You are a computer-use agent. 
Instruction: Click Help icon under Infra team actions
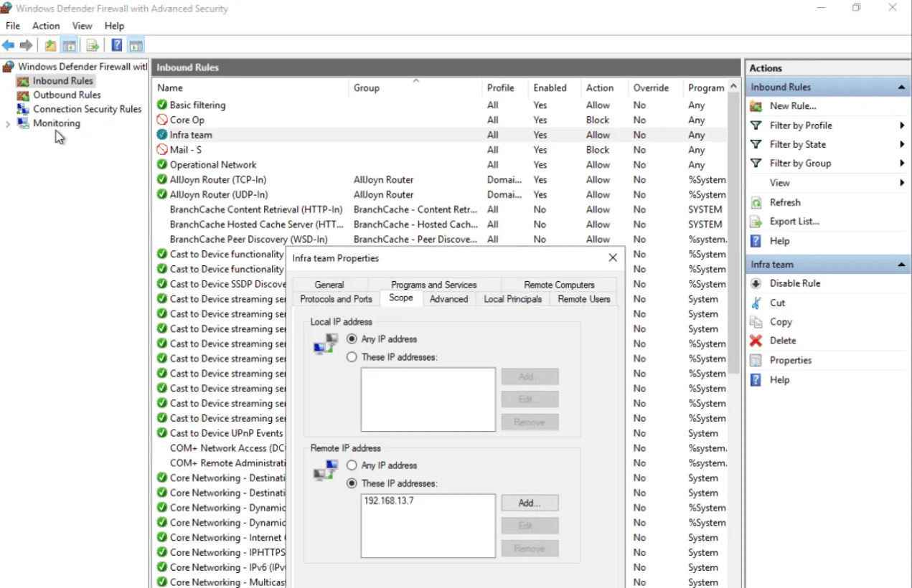(x=756, y=380)
